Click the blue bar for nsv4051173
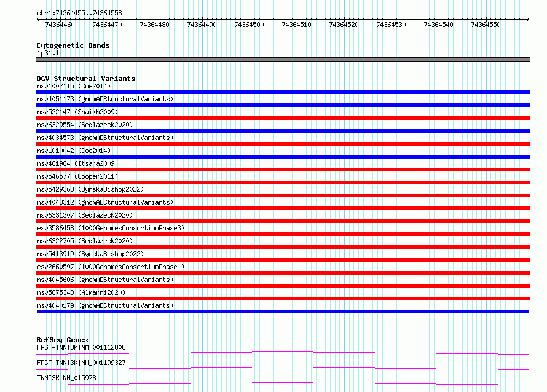This screenshot has width=547, height=392. pos(283,105)
